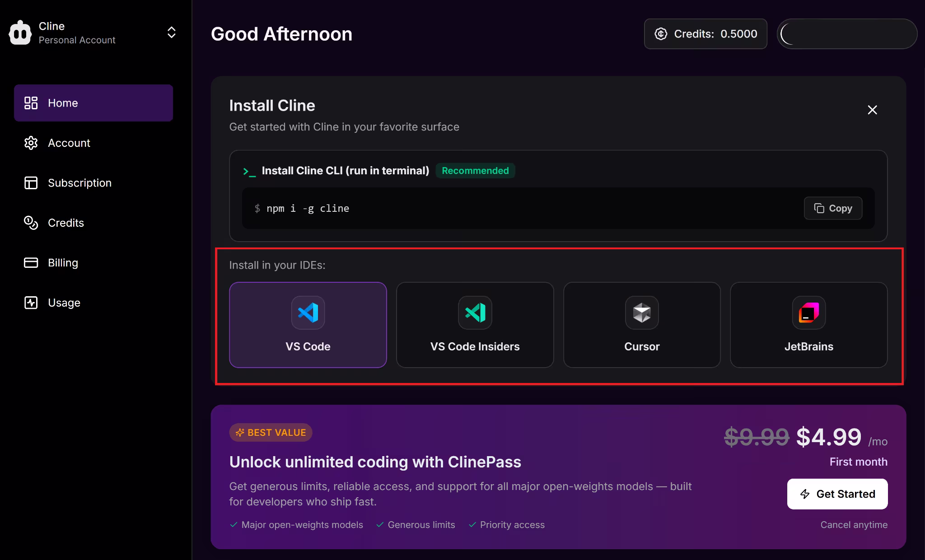Click the Account gear icon
The height and width of the screenshot is (560, 925).
click(x=31, y=143)
